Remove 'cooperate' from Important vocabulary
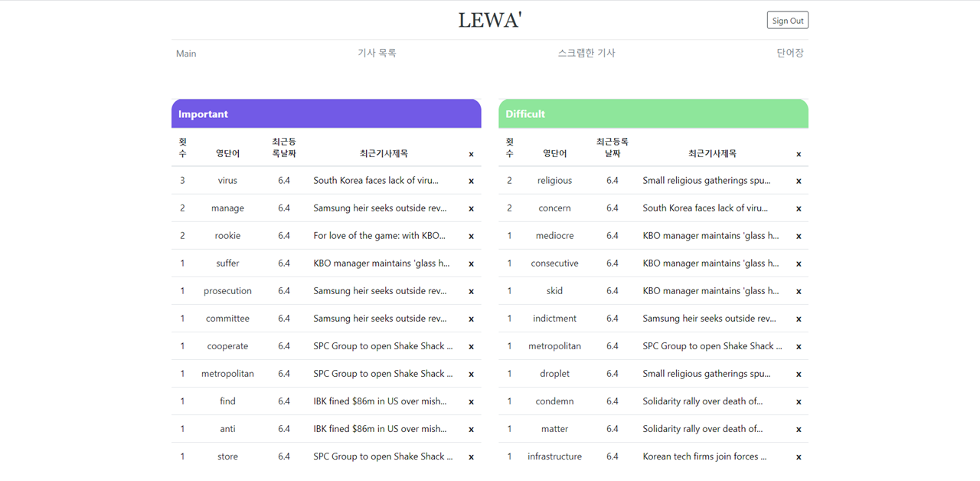 coord(471,345)
